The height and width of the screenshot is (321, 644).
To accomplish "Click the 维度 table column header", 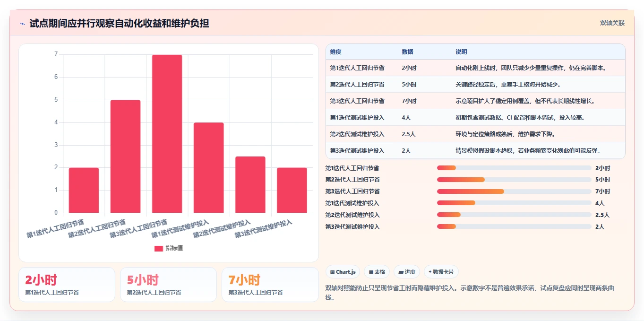I will 335,52.
